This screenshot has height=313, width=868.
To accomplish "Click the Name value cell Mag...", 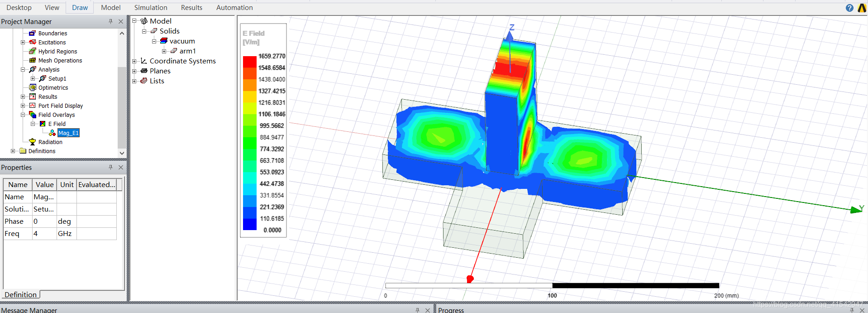I will [44, 197].
